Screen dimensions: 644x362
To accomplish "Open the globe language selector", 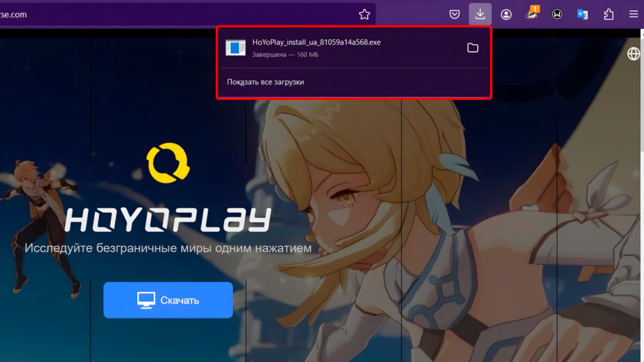I will [x=634, y=54].
